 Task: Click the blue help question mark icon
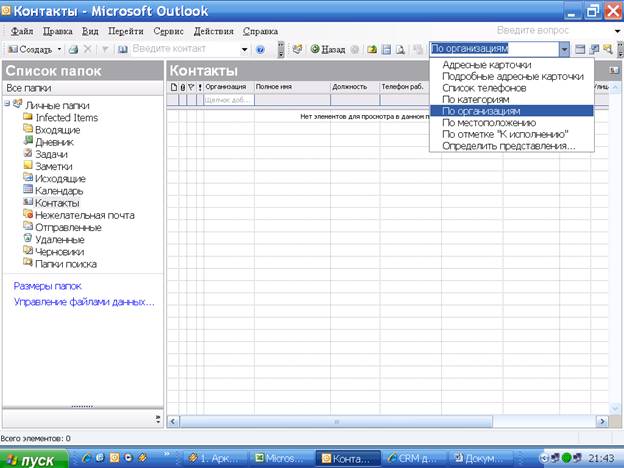click(260, 49)
